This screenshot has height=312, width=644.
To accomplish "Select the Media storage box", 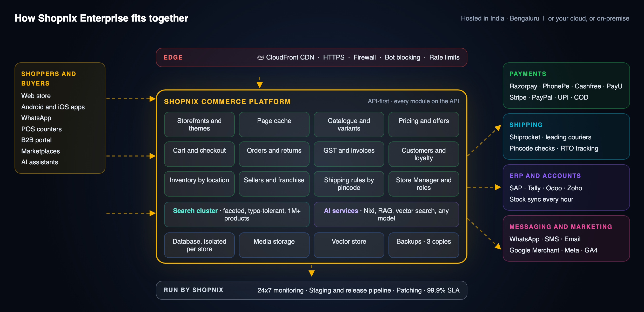I will point(274,245).
